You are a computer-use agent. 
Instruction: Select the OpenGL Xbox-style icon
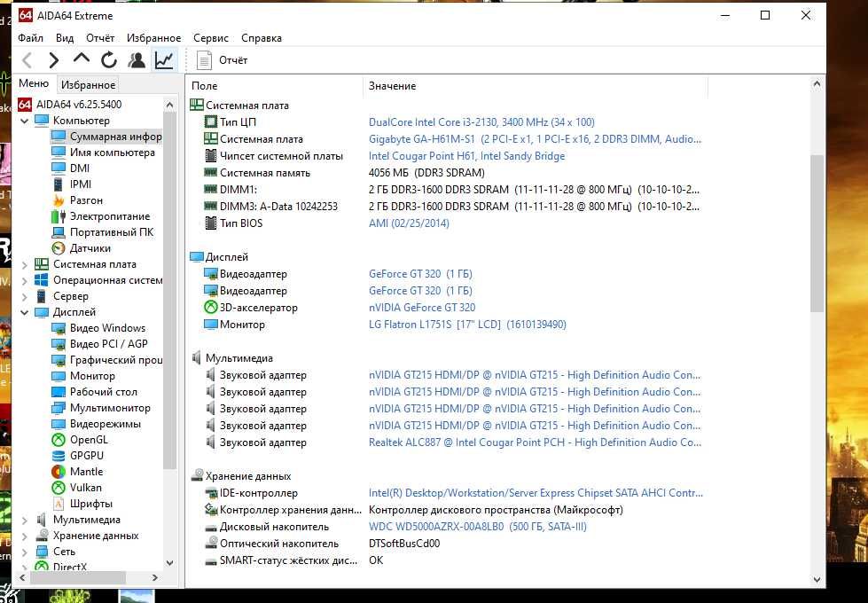59,440
